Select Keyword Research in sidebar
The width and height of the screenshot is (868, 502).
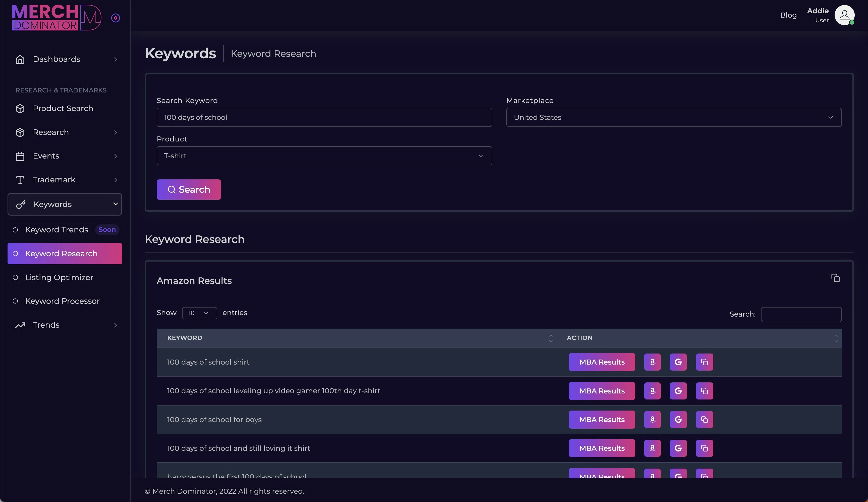coord(65,254)
